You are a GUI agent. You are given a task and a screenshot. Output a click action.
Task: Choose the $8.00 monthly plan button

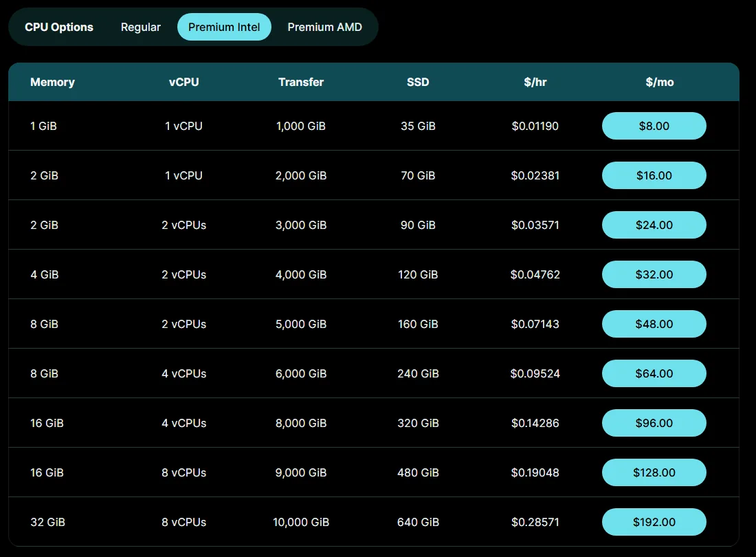[x=654, y=126]
